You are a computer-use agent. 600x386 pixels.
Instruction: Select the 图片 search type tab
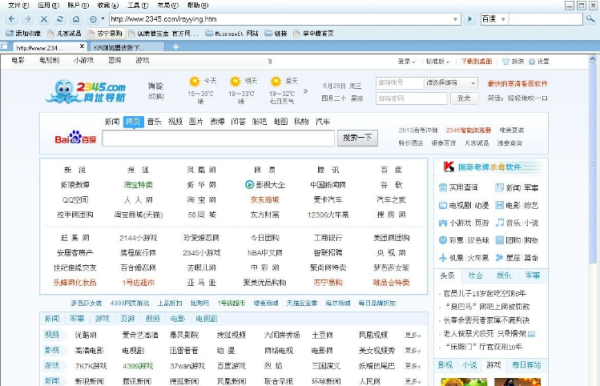pos(196,122)
